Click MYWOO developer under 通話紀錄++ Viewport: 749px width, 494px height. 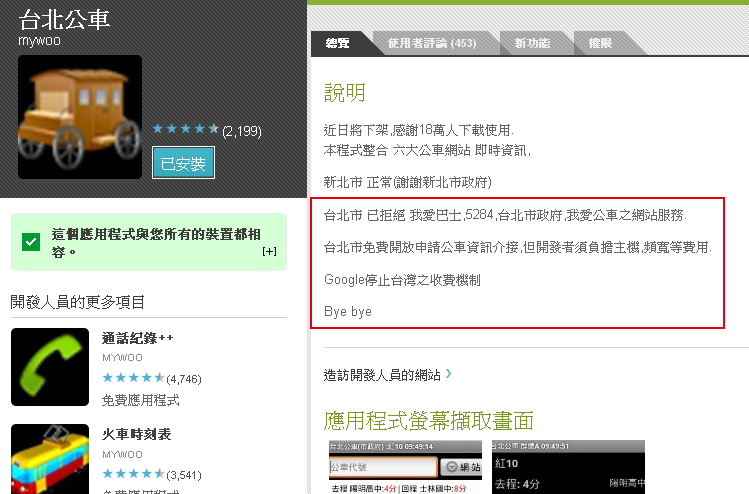tap(122, 357)
